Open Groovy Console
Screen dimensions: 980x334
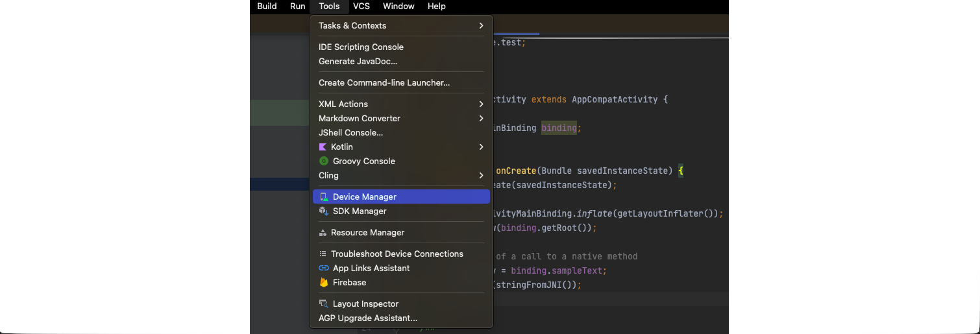click(401, 161)
